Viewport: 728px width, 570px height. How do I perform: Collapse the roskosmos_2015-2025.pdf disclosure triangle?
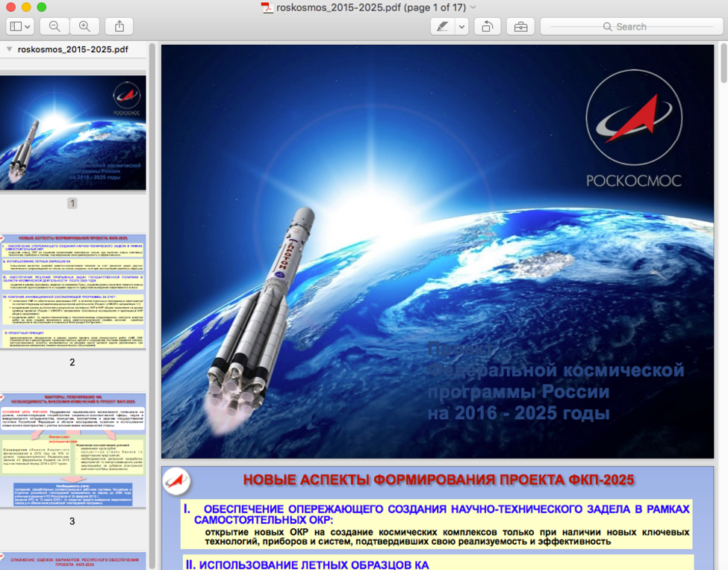tap(9, 49)
